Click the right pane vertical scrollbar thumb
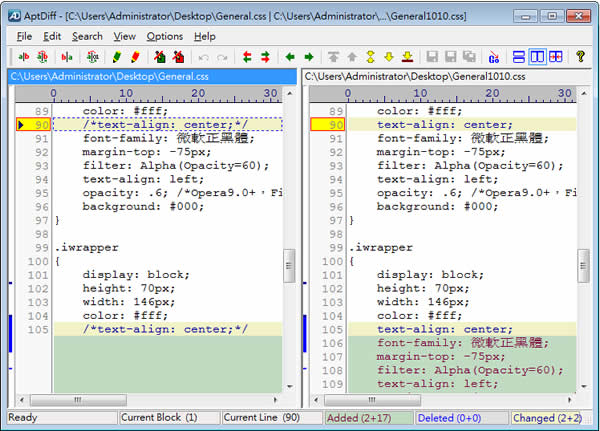Image resolution: width=600 pixels, height=431 pixels. coord(583,266)
